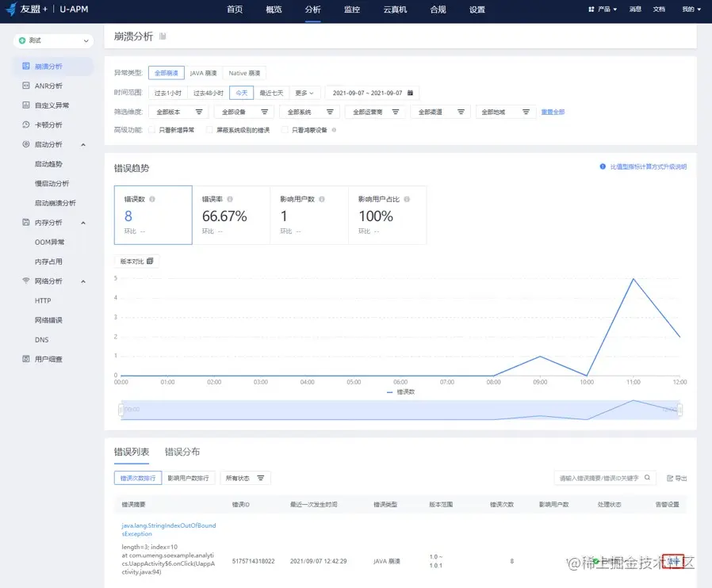
Task: Click info icon next to 错误率
Action: point(230,199)
